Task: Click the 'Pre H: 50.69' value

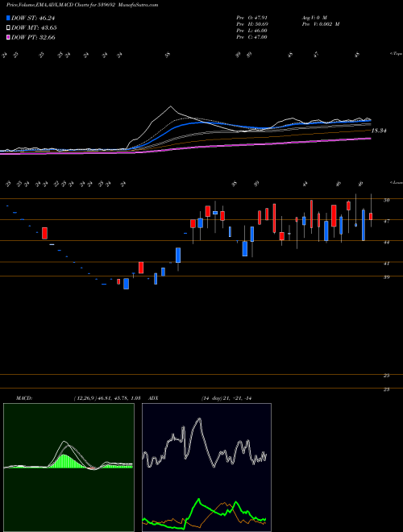Action: point(252,24)
